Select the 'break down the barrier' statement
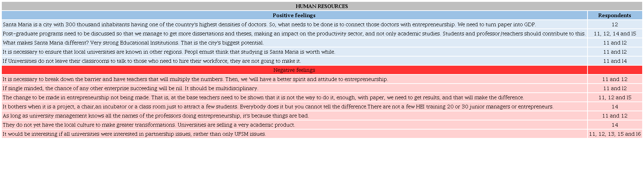The image size is (644, 177). click(x=195, y=79)
